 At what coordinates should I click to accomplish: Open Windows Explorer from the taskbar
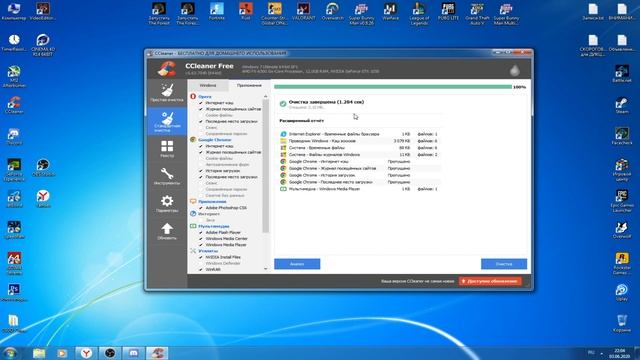click(x=39, y=353)
